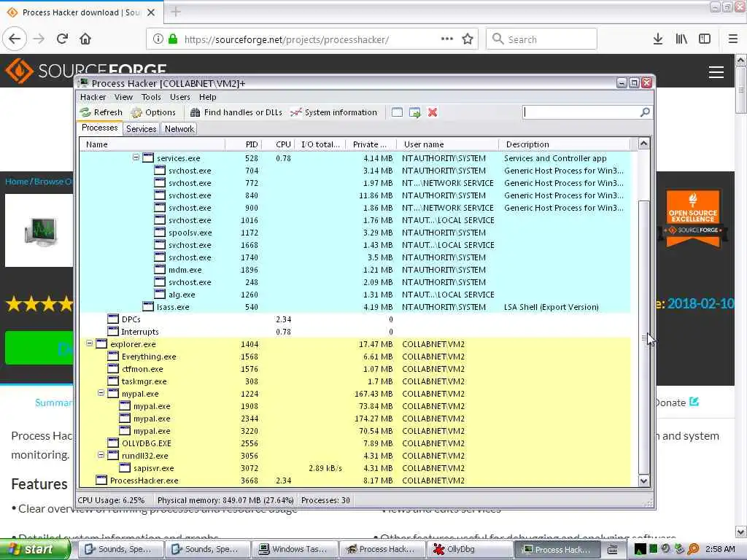Select the Interrupts row
This screenshot has height=560, width=747.
tap(355, 332)
